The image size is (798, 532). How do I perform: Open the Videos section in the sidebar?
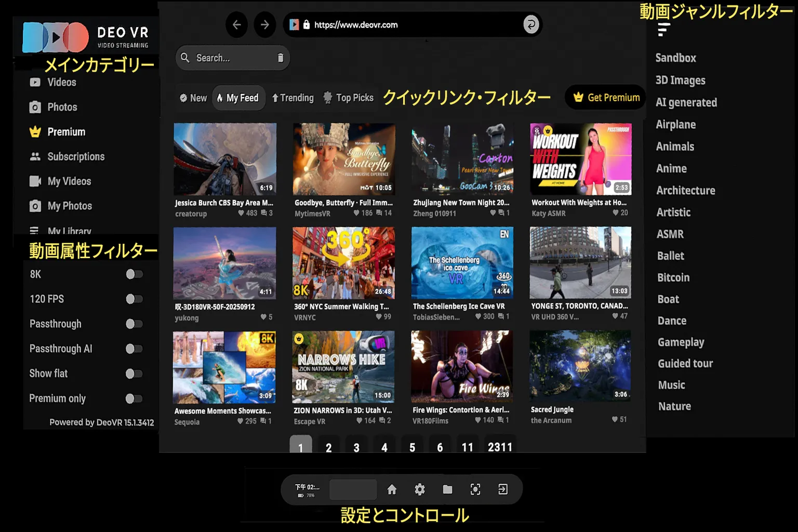tap(62, 82)
